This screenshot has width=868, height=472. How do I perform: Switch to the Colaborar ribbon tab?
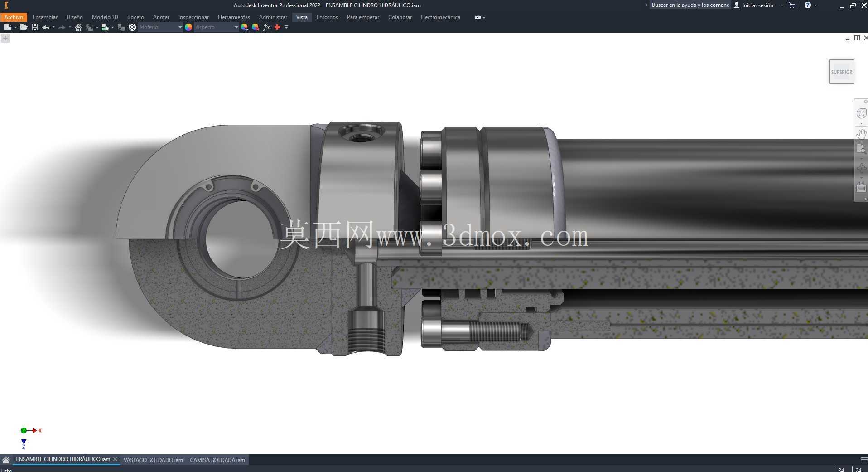coord(400,17)
